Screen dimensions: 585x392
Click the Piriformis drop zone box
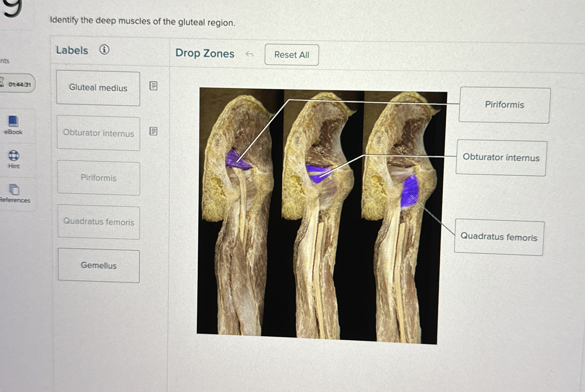(504, 105)
